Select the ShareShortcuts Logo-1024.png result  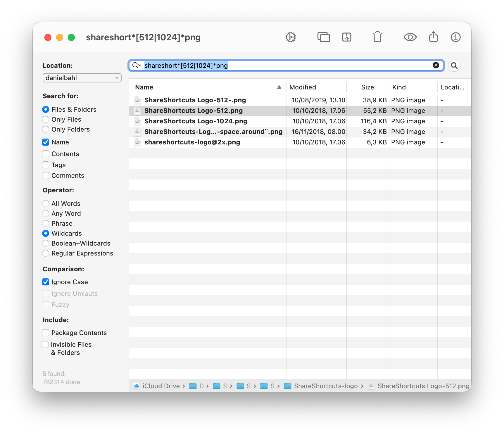[196, 121]
